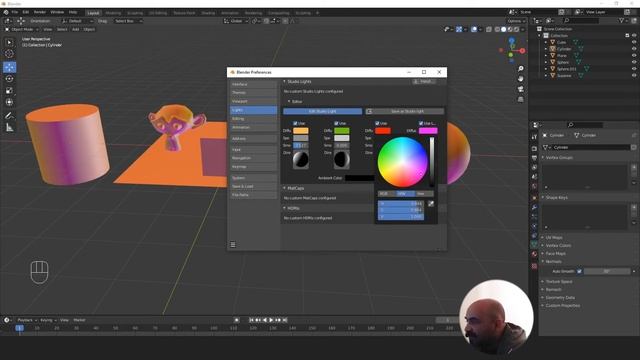
Task: Collapse the Vertex Groups panel
Action: [x=543, y=157]
